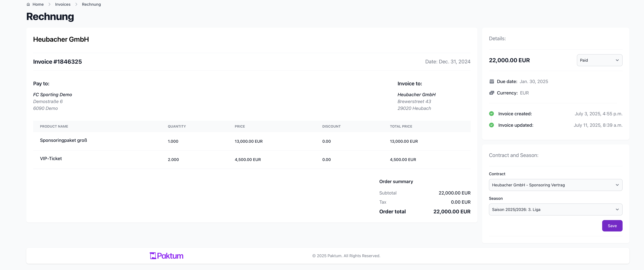This screenshot has width=644, height=270.
Task: Click quantity 2.000 in VIP-Ticket row
Action: (173, 160)
